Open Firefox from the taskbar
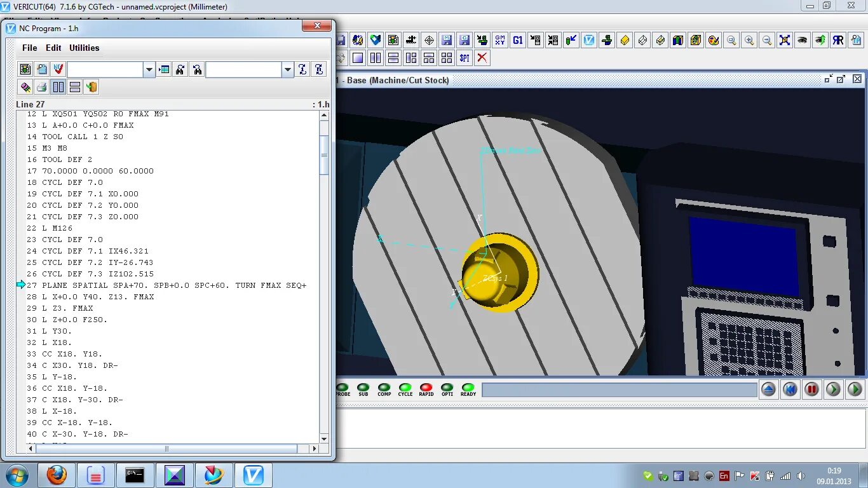Image resolution: width=868 pixels, height=488 pixels. [57, 475]
